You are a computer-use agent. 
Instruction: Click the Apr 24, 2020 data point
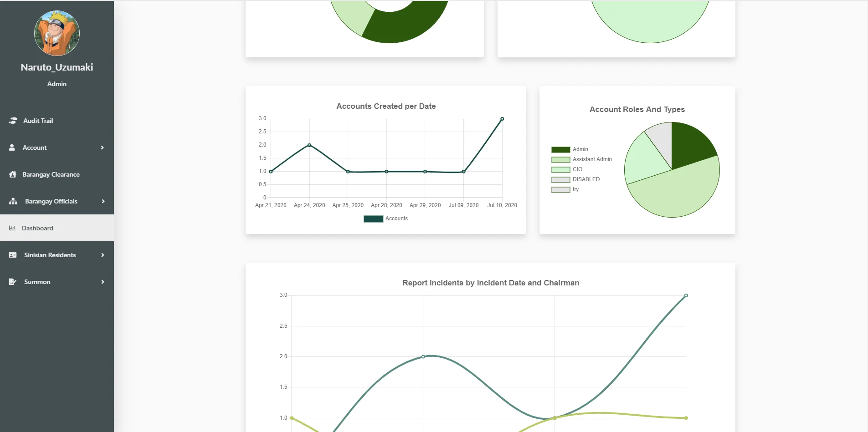click(x=309, y=145)
